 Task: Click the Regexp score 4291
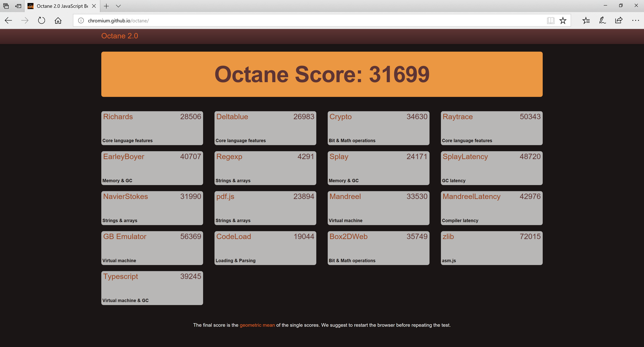pos(306,157)
